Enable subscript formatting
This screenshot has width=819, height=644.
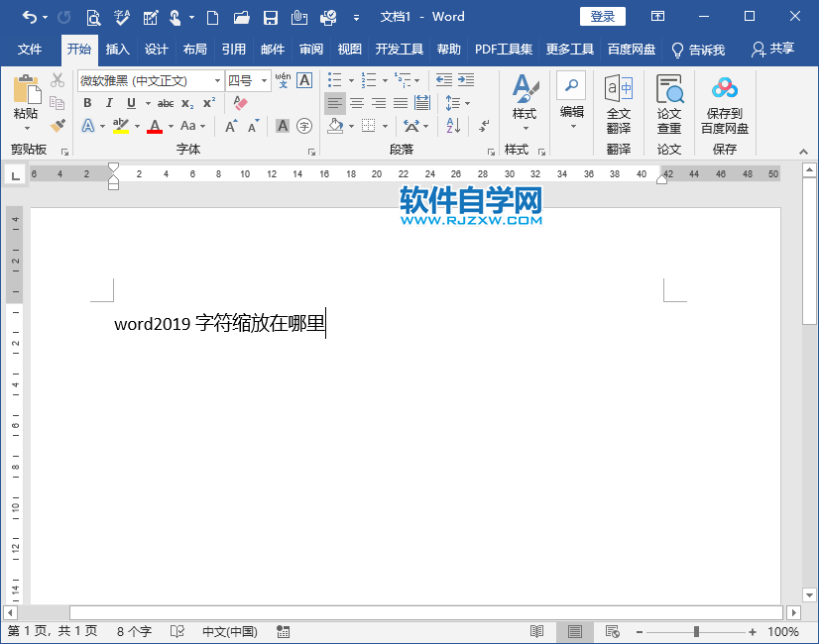click(186, 104)
